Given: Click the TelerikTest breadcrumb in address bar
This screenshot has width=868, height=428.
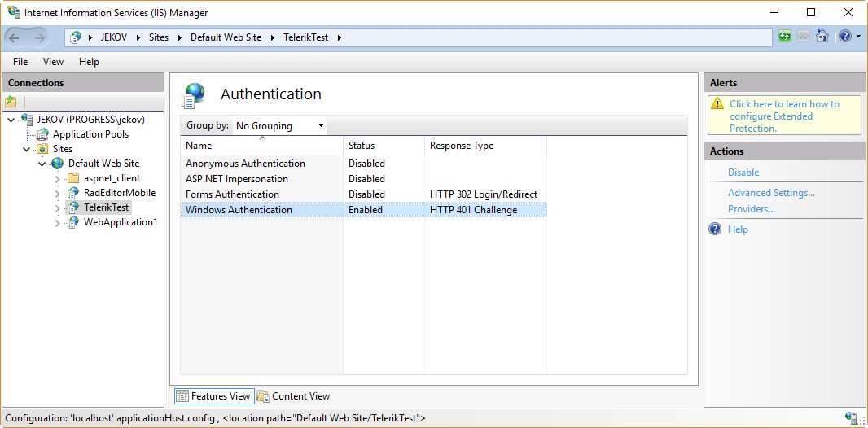Looking at the screenshot, I should [305, 37].
